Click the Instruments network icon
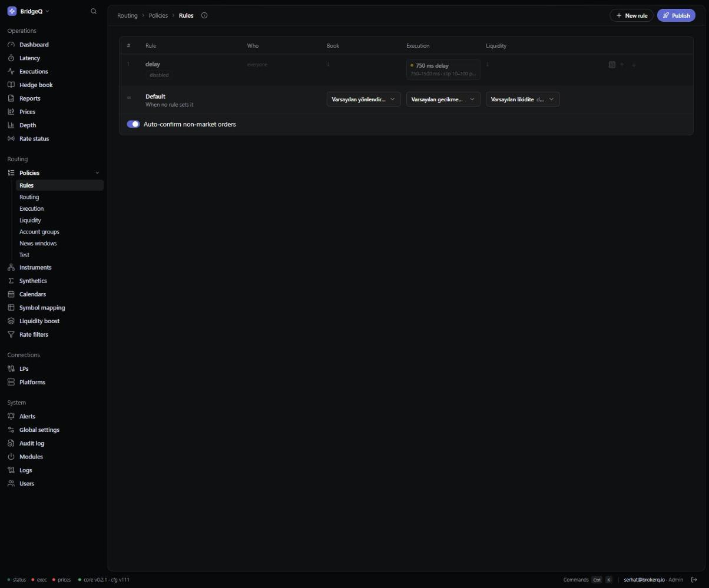 (11, 267)
